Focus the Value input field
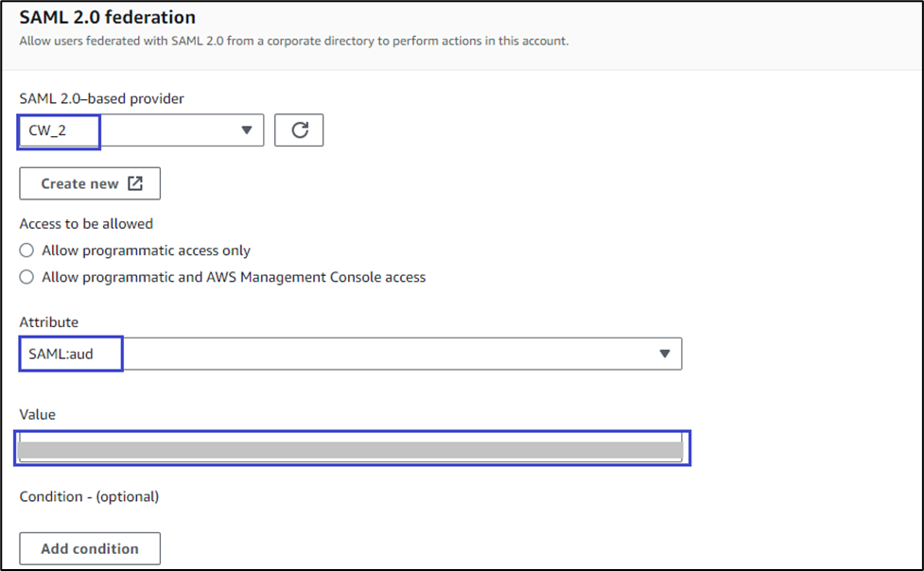Screen dimensions: 924x571 [x=350, y=449]
